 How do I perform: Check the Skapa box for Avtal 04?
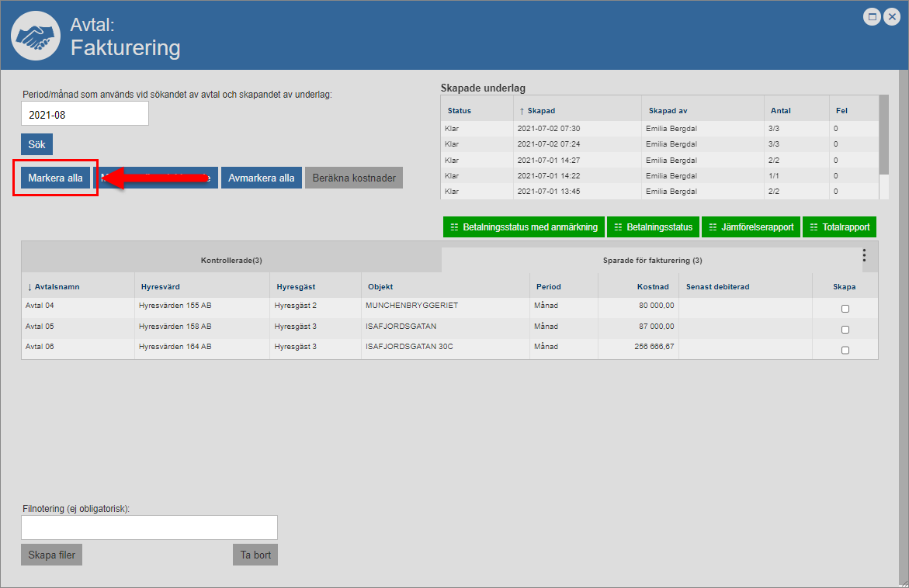[x=845, y=309]
